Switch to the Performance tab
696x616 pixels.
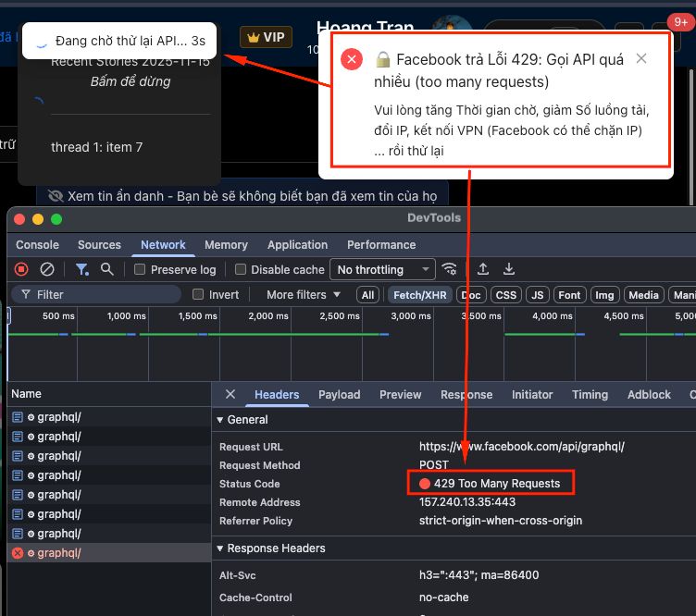click(381, 245)
